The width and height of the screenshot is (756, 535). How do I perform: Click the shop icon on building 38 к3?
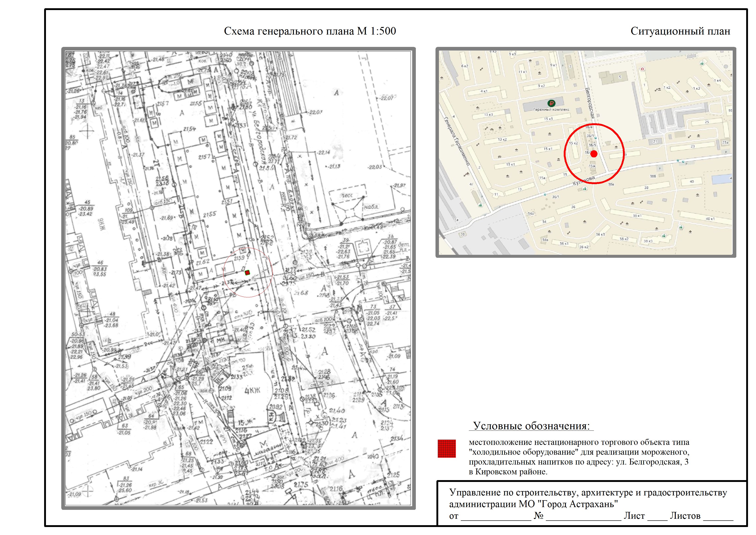(x=664, y=236)
